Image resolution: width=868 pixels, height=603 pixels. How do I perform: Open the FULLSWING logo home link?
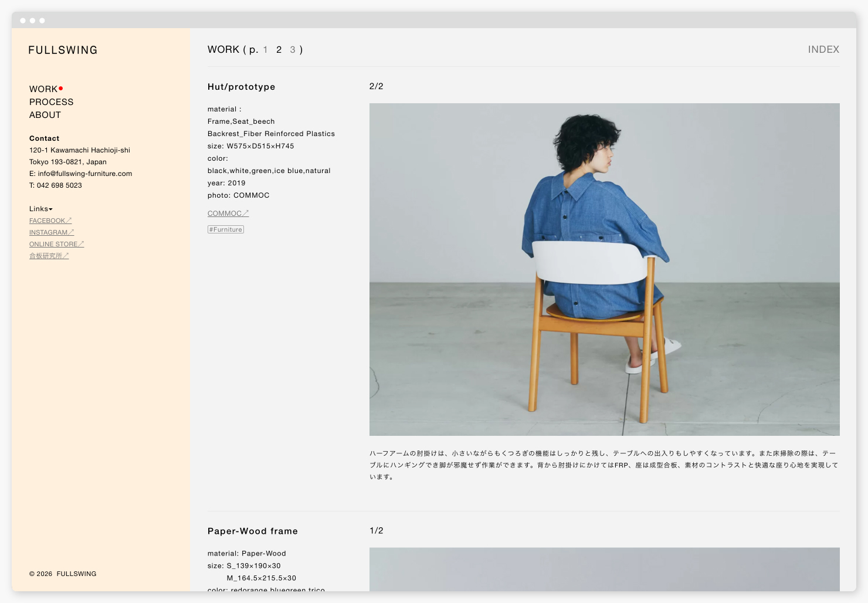(63, 50)
